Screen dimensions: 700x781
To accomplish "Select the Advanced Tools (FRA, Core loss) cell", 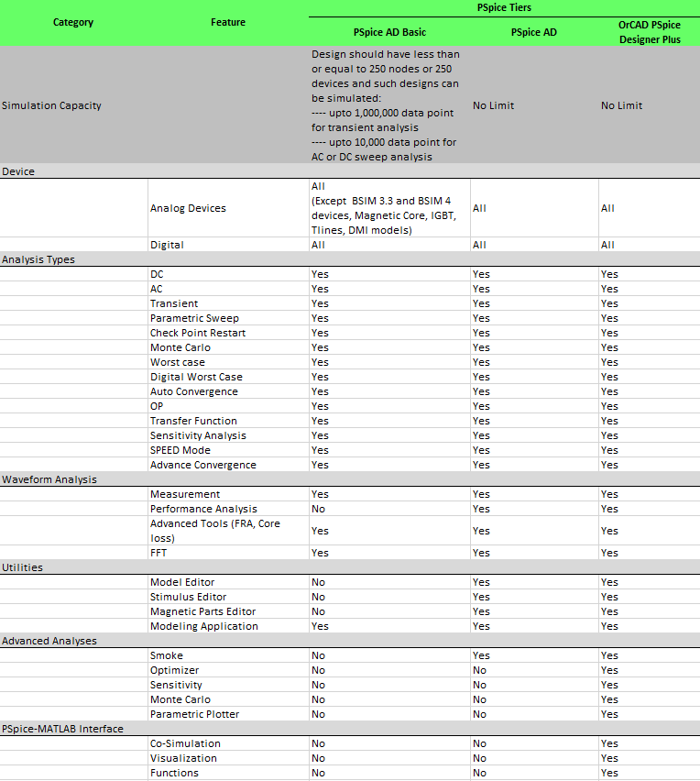I will tap(228, 531).
